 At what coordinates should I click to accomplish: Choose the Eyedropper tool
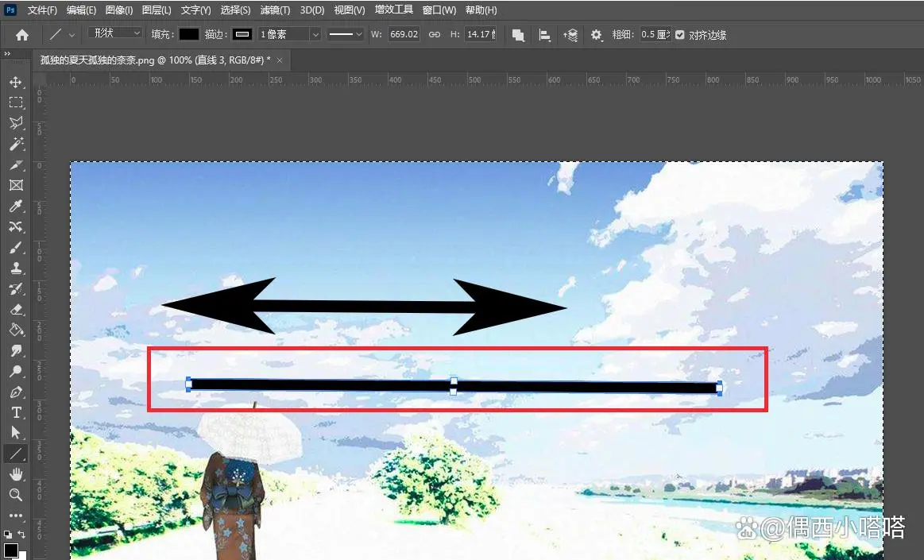point(16,206)
